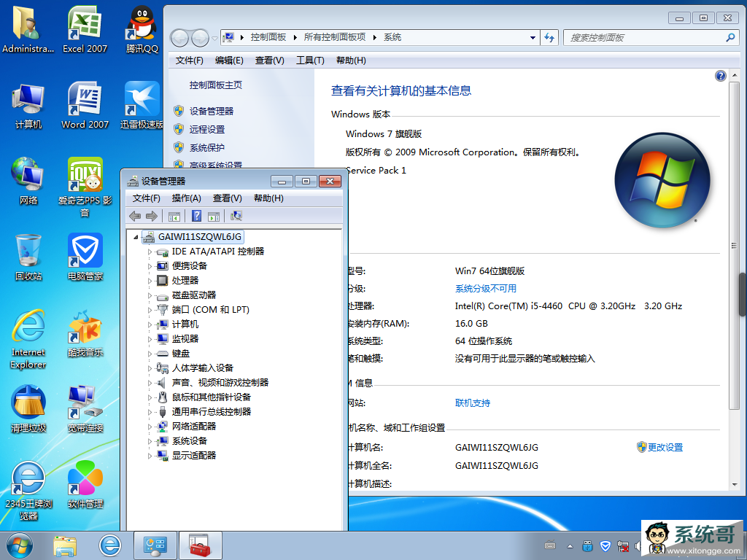Select the 回收站 recycle bin icon

[28, 257]
